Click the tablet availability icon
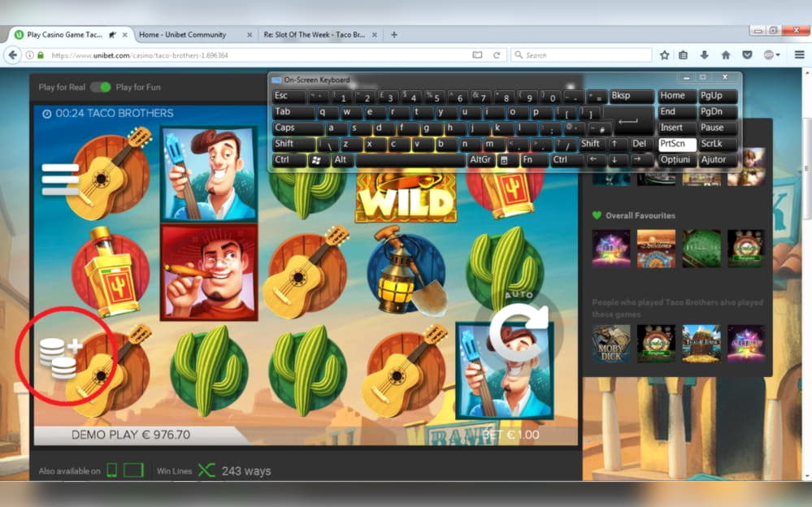Screen dimensions: 812x507 [x=133, y=470]
